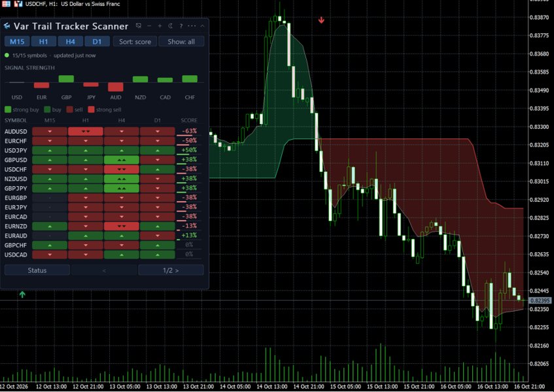This screenshot has width=554, height=392.
Task: Click the chart icon beside USDCHF title
Action: (18, 4)
